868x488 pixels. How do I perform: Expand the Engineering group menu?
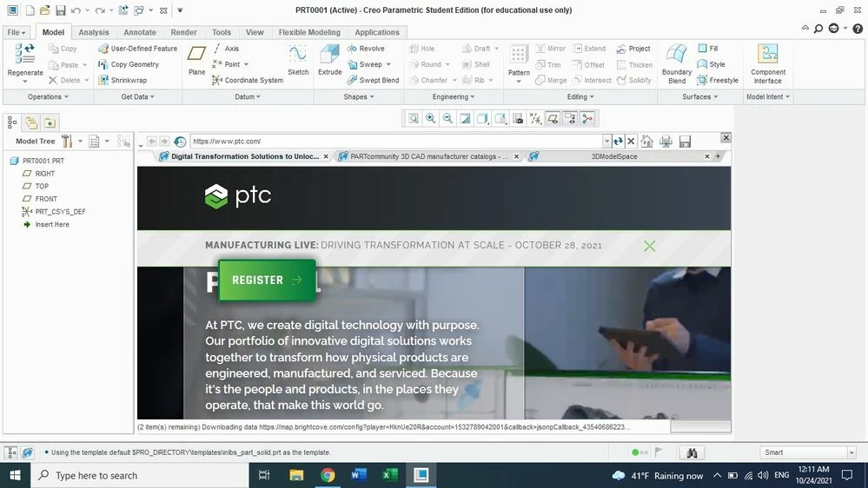454,97
